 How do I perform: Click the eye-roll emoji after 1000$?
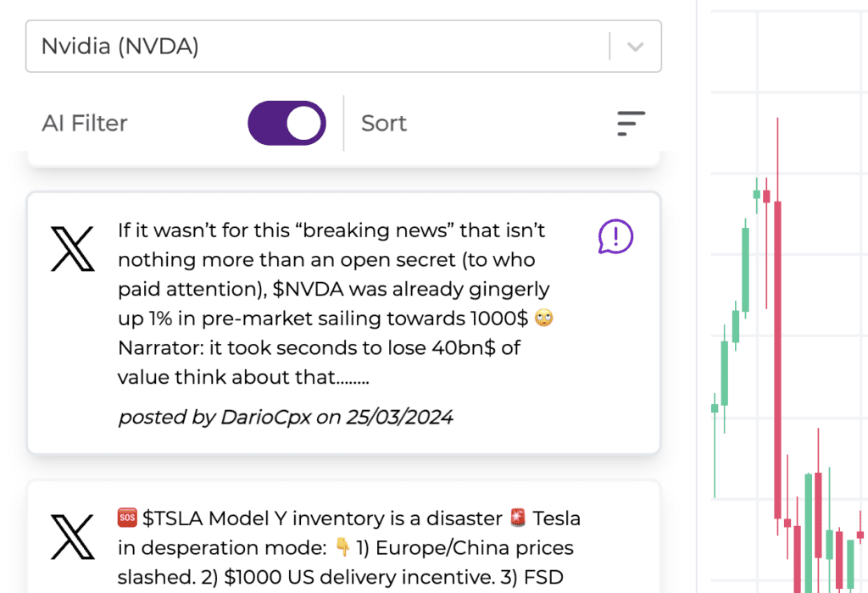(x=544, y=319)
